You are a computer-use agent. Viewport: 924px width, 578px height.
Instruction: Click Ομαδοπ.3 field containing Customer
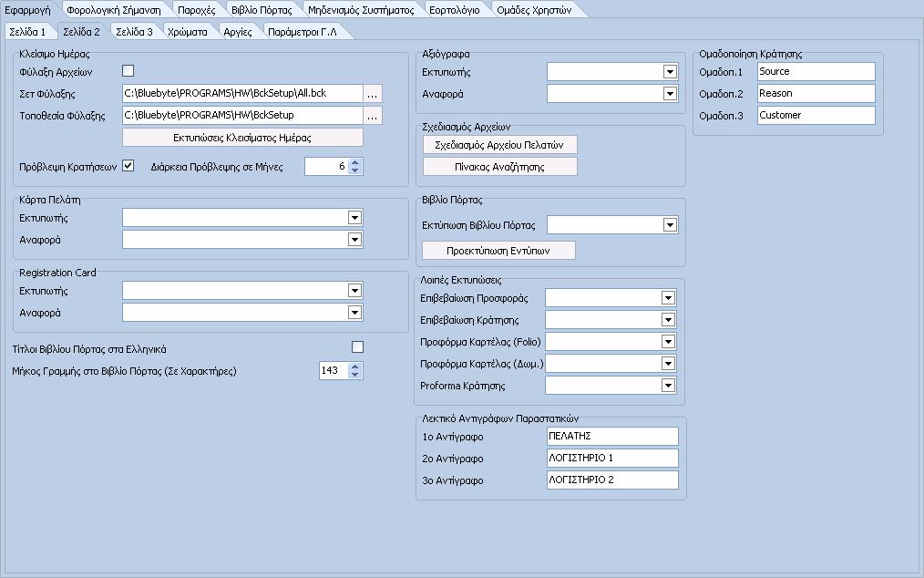816,115
